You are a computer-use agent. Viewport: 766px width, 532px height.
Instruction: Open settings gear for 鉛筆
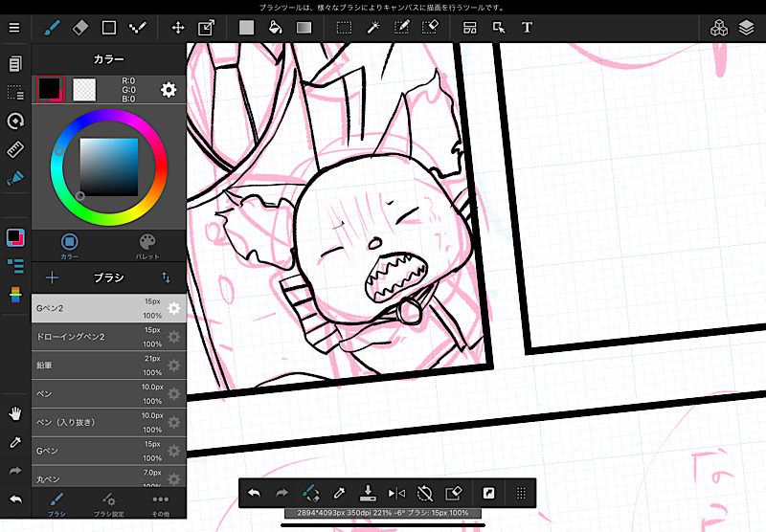pyautogui.click(x=173, y=366)
